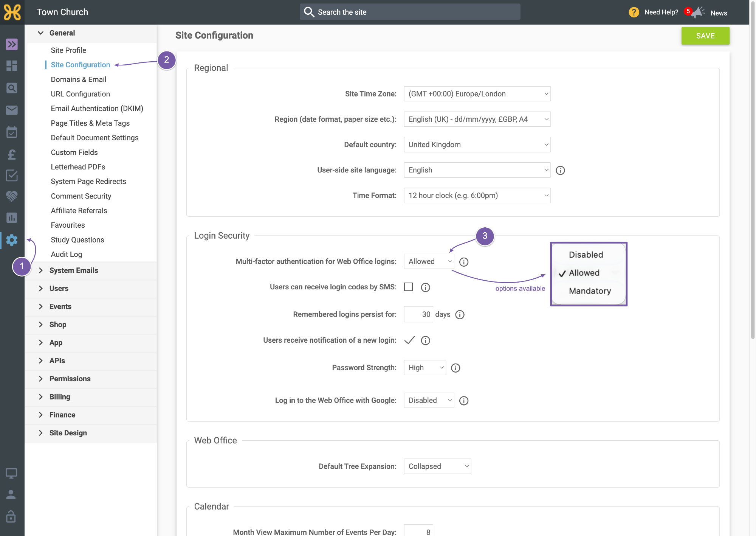The height and width of the screenshot is (536, 756).
Task: Show info for User-side site language
Action: [x=560, y=170]
